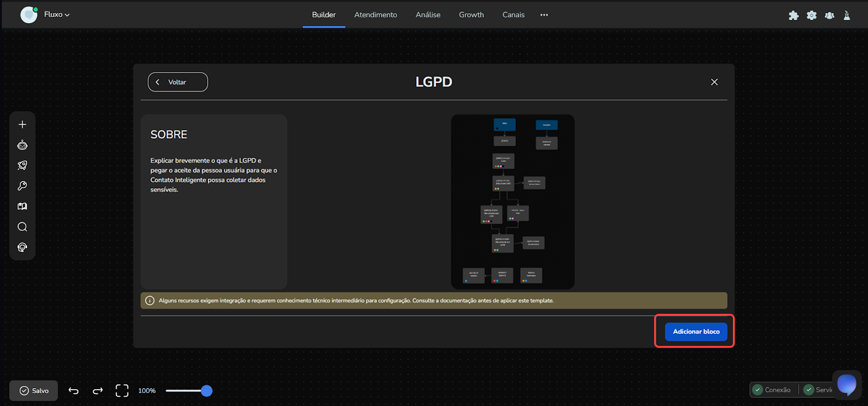
Task: Click the LGPD flow preview thumbnail
Action: click(x=513, y=202)
